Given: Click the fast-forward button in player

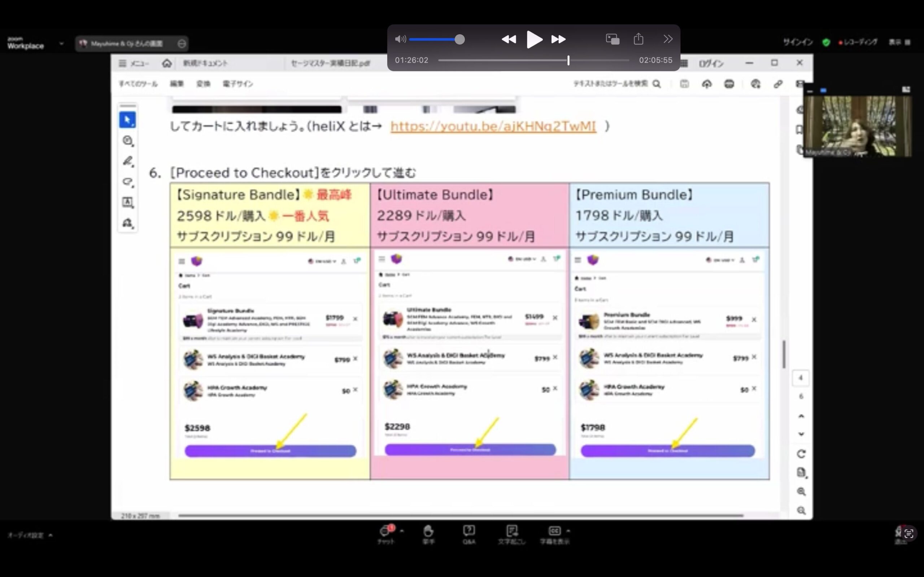Looking at the screenshot, I should [558, 39].
